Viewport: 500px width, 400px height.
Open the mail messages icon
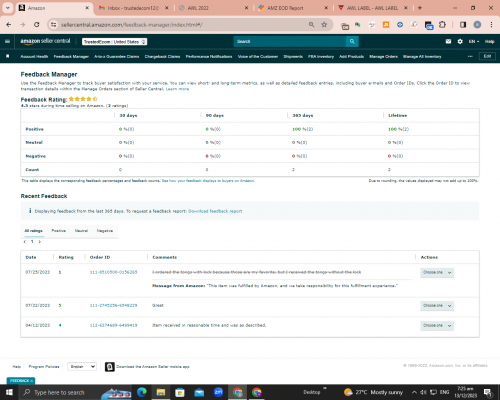448,41
